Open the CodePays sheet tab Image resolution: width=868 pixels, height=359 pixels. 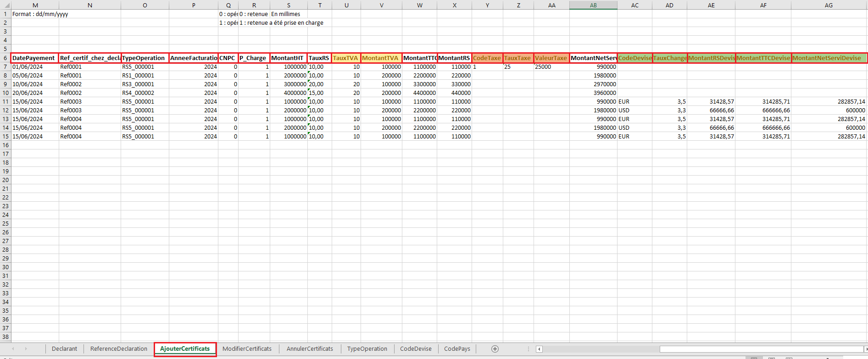coord(457,349)
